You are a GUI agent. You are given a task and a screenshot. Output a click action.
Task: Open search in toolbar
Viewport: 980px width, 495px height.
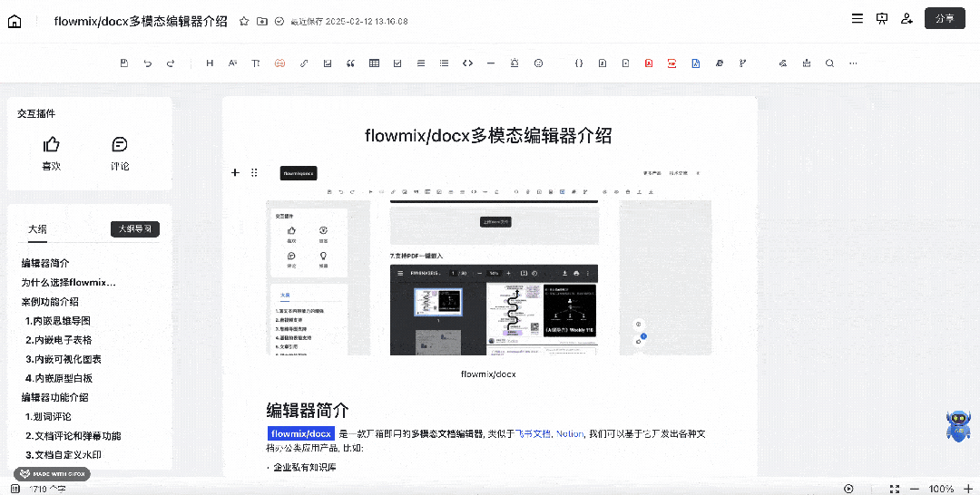[x=830, y=63]
